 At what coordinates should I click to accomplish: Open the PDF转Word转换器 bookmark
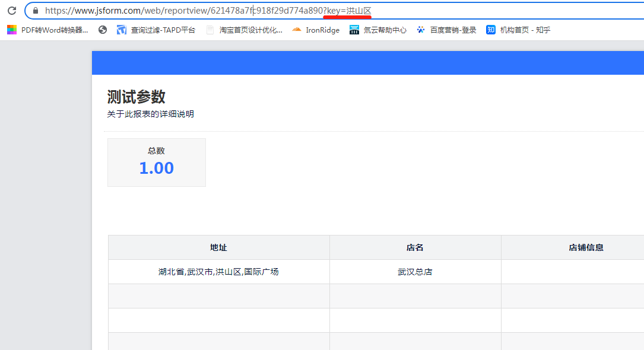[x=48, y=30]
